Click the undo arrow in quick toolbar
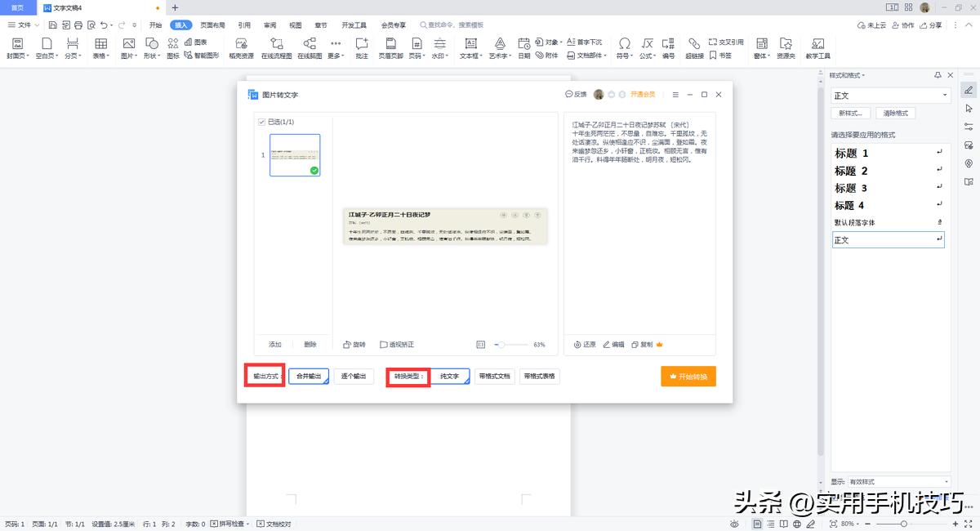 104,25
